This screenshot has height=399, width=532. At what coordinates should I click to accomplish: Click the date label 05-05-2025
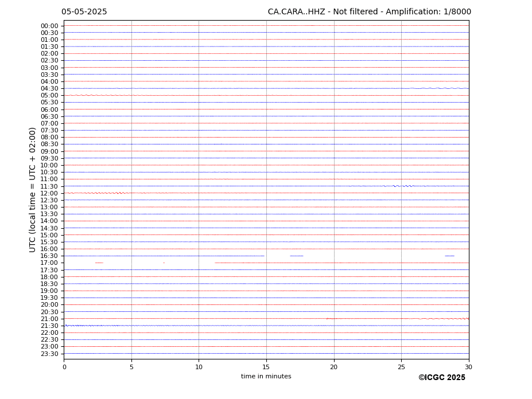(x=84, y=11)
